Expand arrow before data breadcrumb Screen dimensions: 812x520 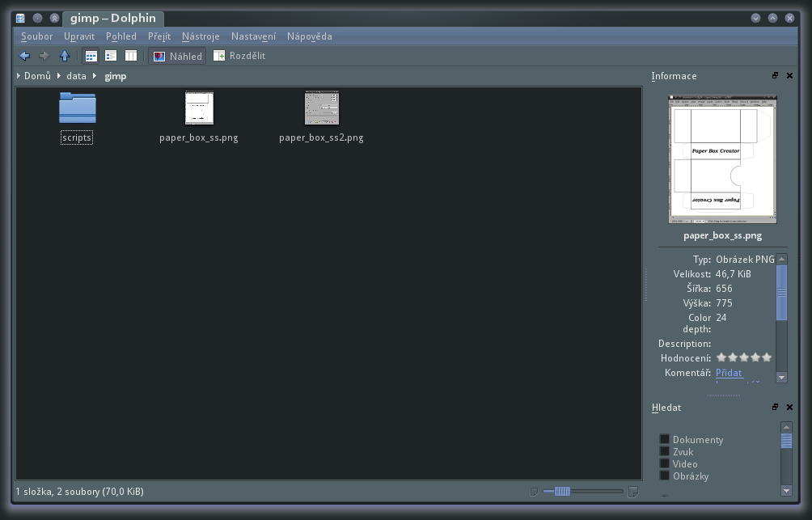coord(59,76)
